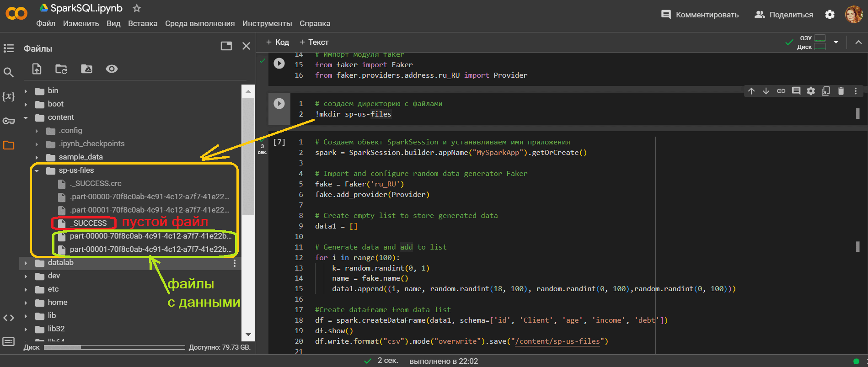Open the RAM and disk resources dropdown
The width and height of the screenshot is (868, 367).
coord(836,42)
